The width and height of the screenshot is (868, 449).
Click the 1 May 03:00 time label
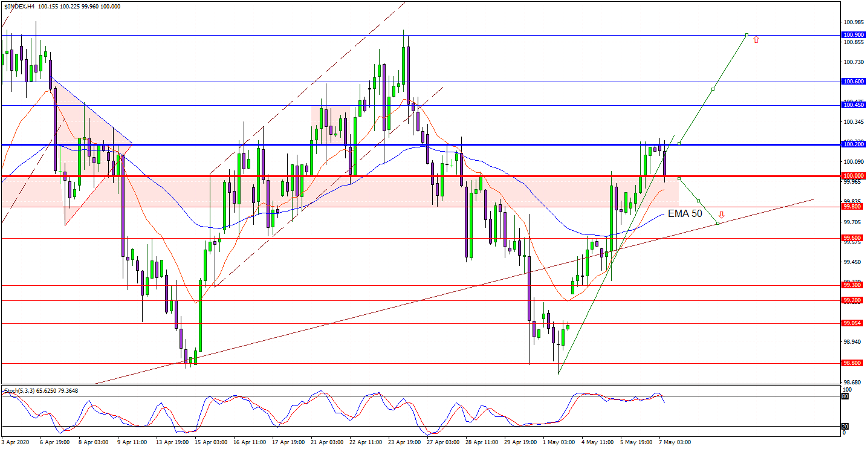click(559, 442)
